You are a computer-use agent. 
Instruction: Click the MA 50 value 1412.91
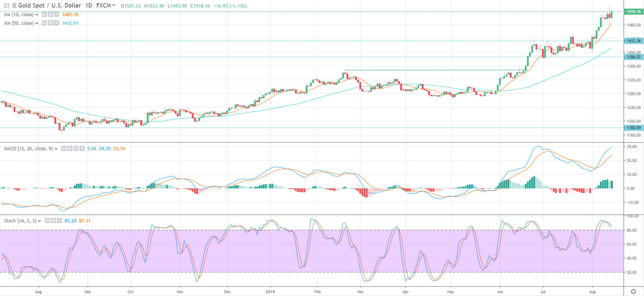[x=70, y=23]
